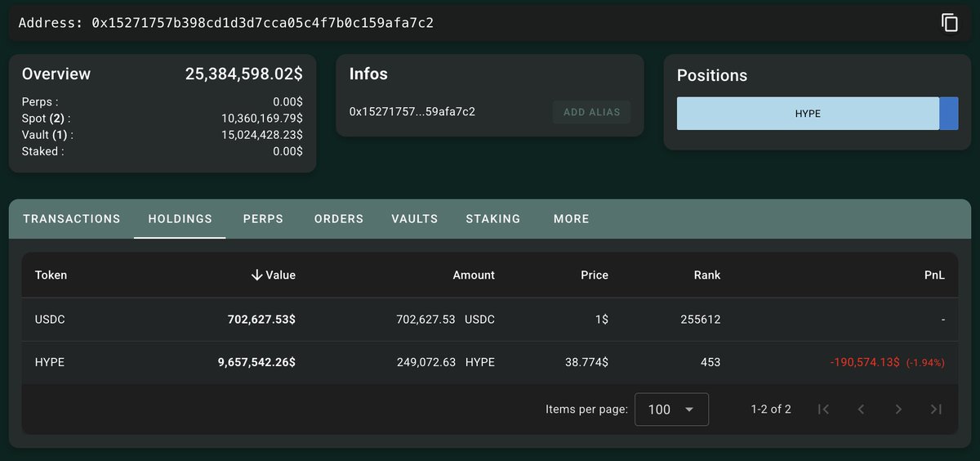View the Vaults tab
Screen dimensions: 980x461
click(415, 219)
